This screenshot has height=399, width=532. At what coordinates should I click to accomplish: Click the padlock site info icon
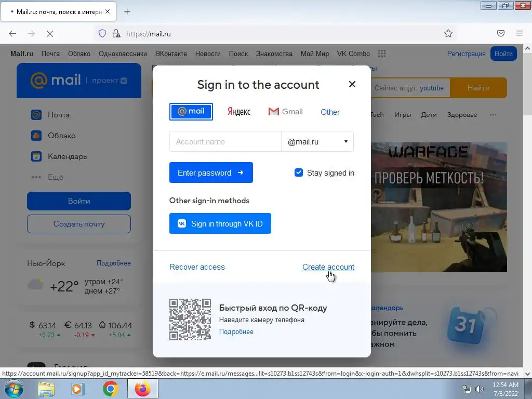click(116, 33)
